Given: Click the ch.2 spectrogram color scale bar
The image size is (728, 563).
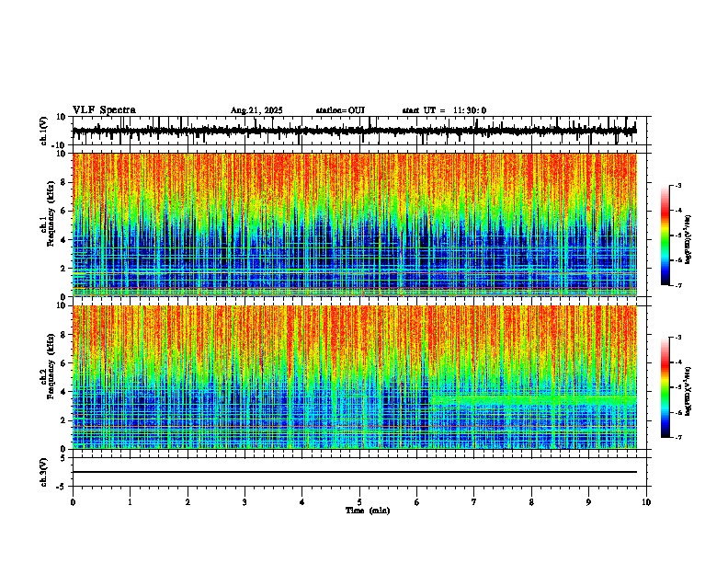Looking at the screenshot, I should (x=665, y=387).
